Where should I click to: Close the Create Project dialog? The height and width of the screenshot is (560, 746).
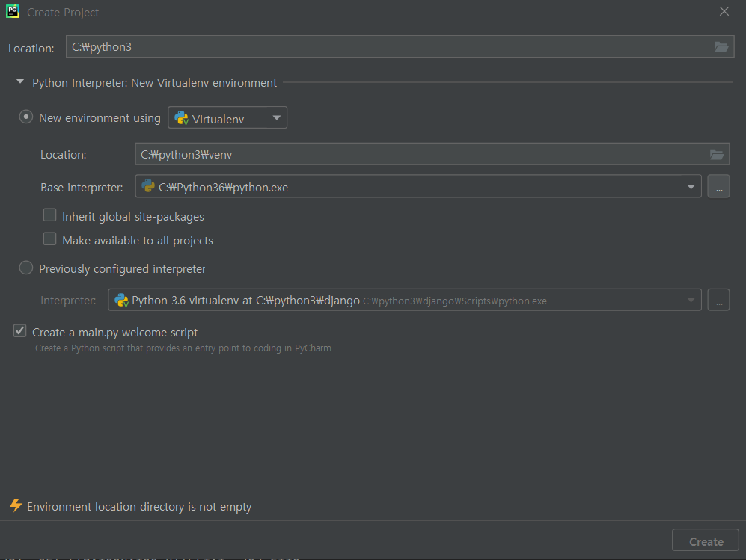point(724,11)
